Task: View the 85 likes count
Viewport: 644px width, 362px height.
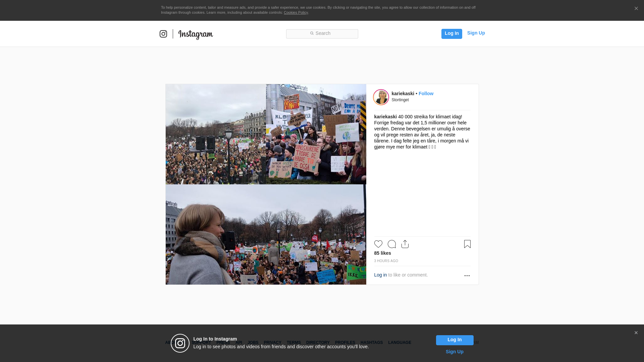Action: tap(383, 253)
